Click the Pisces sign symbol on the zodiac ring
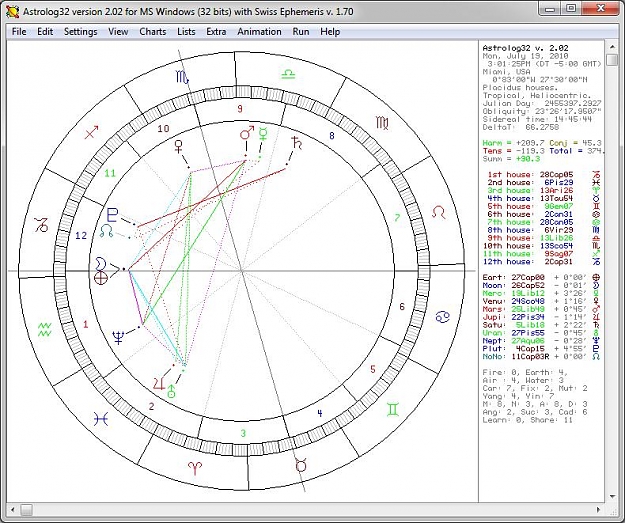 click(x=101, y=419)
